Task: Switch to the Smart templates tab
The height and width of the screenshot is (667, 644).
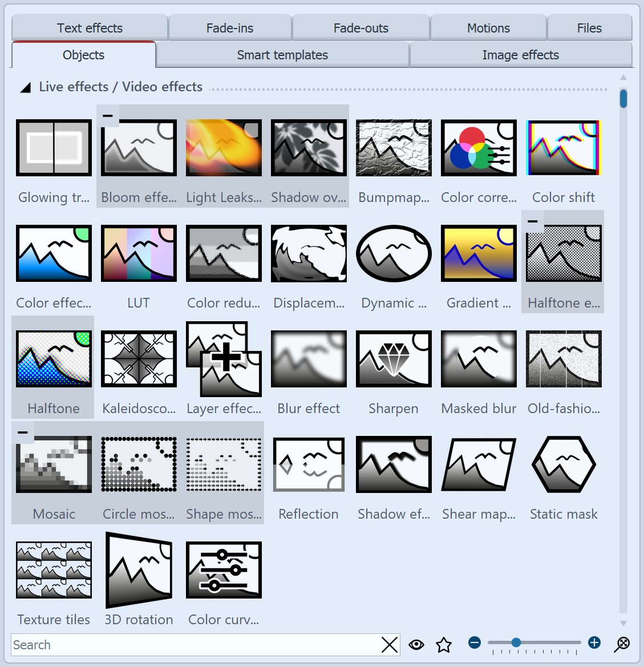Action: pos(282,55)
